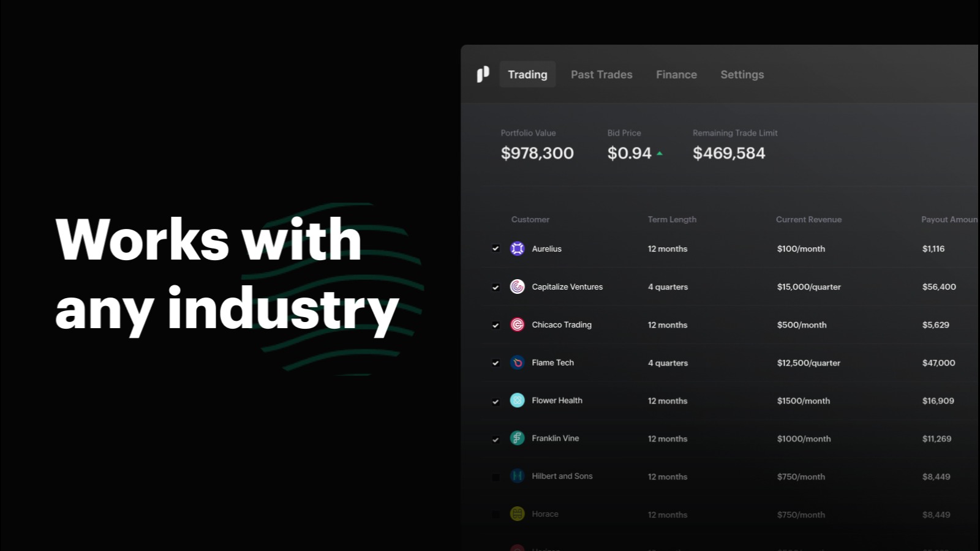This screenshot has width=980, height=551.
Task: Sort by the Term Length column header
Action: [x=672, y=219]
